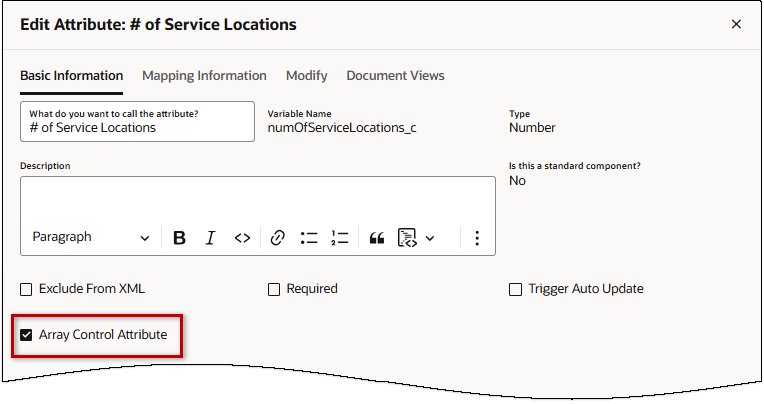Expand the code block dropdown arrow
This screenshot has width=764, height=404.
[x=430, y=238]
